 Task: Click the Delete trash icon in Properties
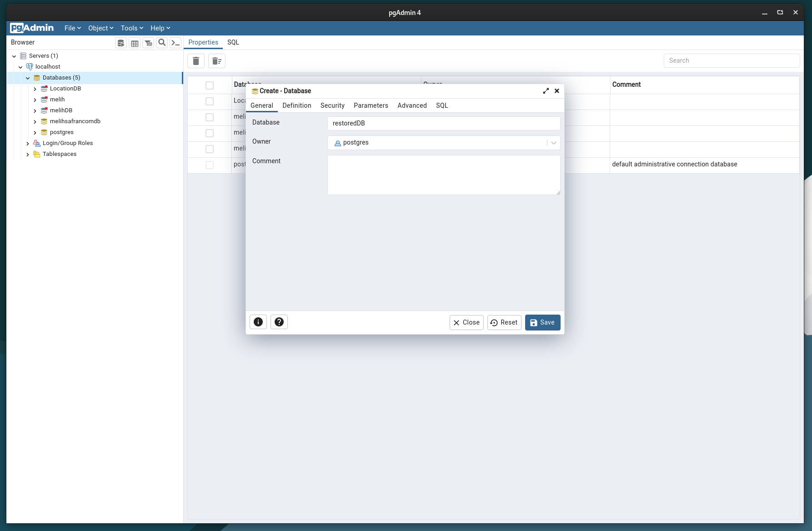tap(196, 61)
